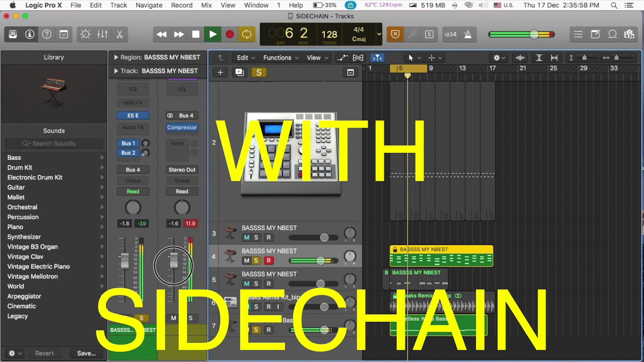
Task: Stop playback
Action: pos(196,34)
